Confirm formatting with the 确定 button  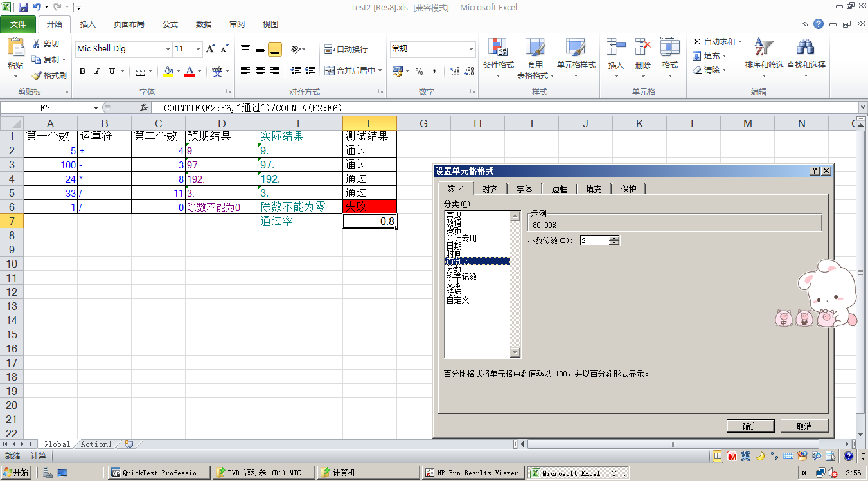pyautogui.click(x=750, y=426)
